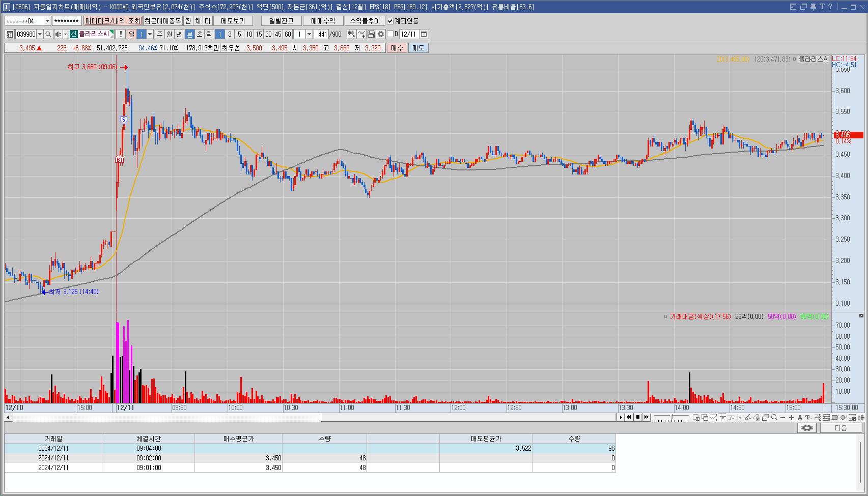Select the 초 seconds period toggle
The height and width of the screenshot is (496, 868).
199,34
